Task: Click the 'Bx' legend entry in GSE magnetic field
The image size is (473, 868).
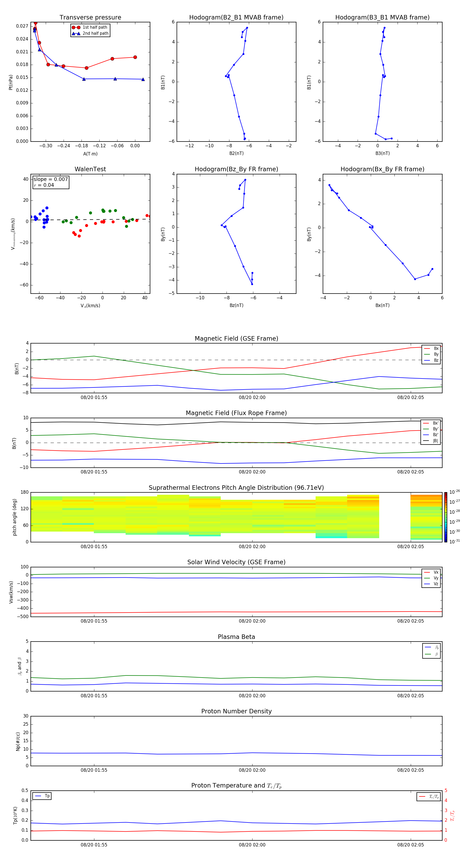Action: pos(431,349)
